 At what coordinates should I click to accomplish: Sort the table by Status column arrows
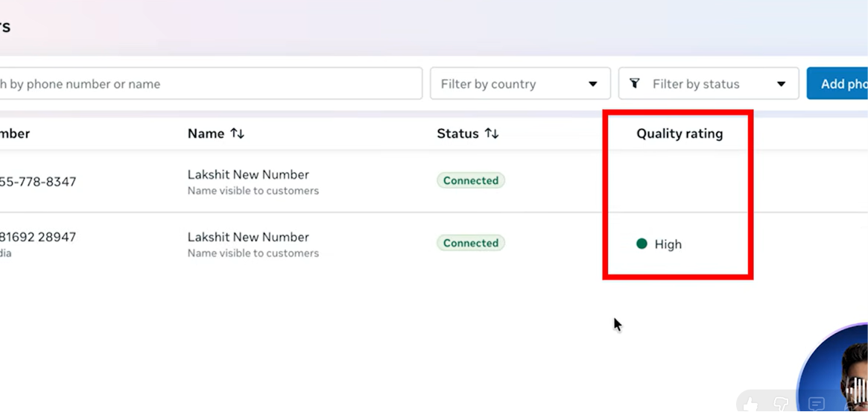492,133
